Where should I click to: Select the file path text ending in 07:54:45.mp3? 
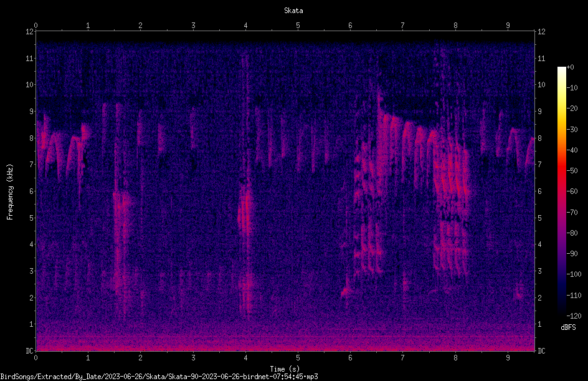[159, 377]
